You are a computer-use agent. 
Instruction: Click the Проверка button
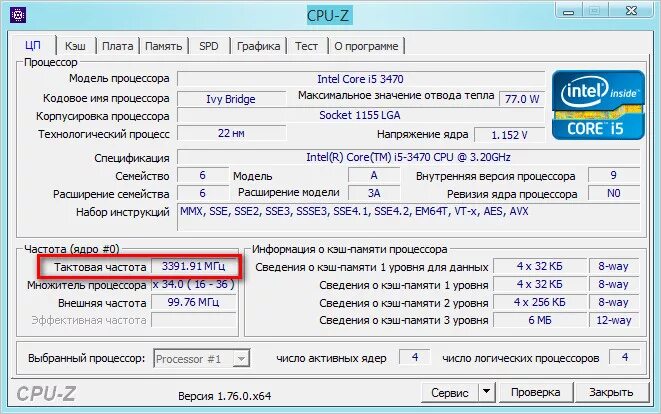click(535, 392)
